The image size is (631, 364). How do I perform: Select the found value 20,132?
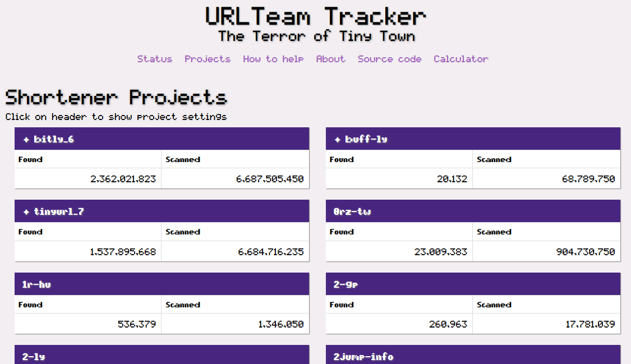(x=452, y=179)
